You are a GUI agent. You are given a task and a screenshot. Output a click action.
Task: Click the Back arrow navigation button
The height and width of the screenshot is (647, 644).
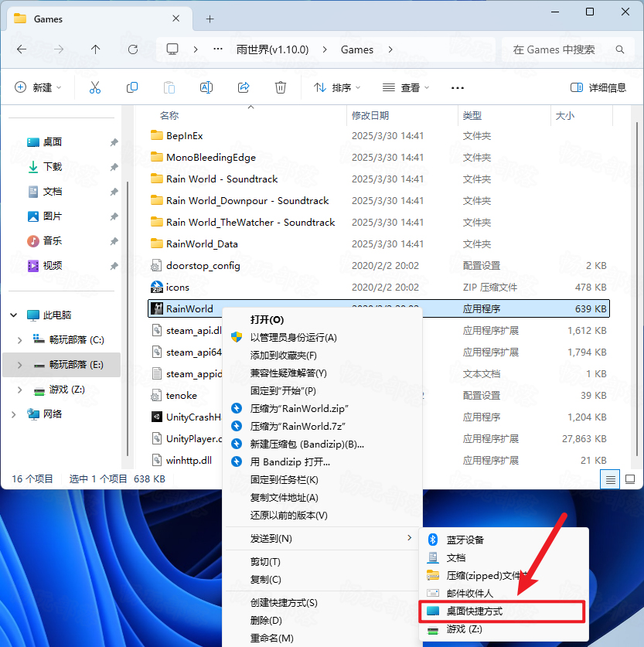(x=22, y=49)
